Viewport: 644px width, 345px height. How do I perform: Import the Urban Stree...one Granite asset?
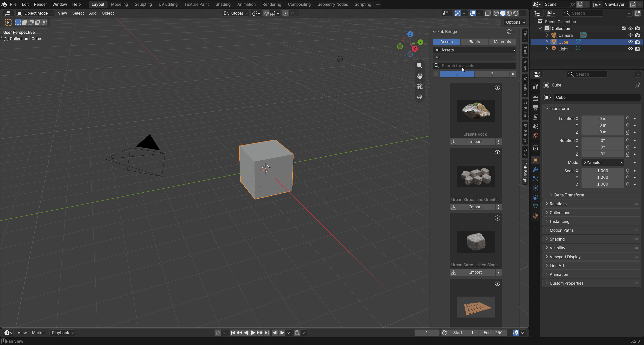473,207
